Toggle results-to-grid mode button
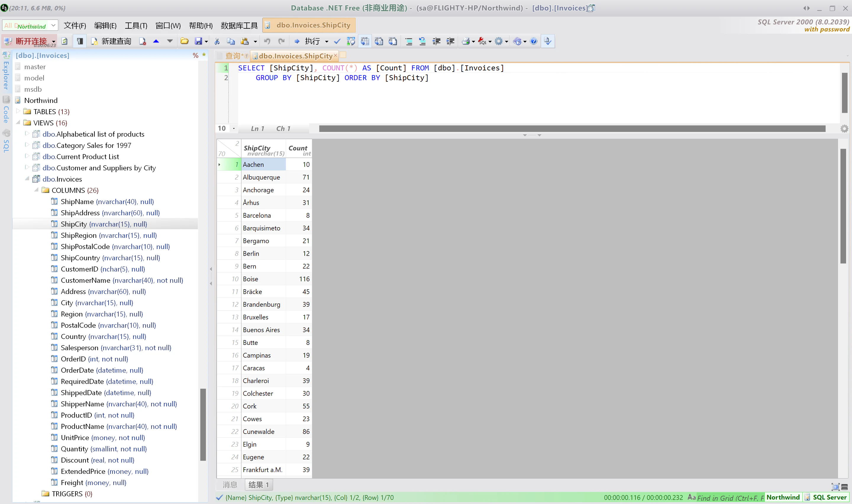The image size is (852, 504). pyautogui.click(x=365, y=41)
